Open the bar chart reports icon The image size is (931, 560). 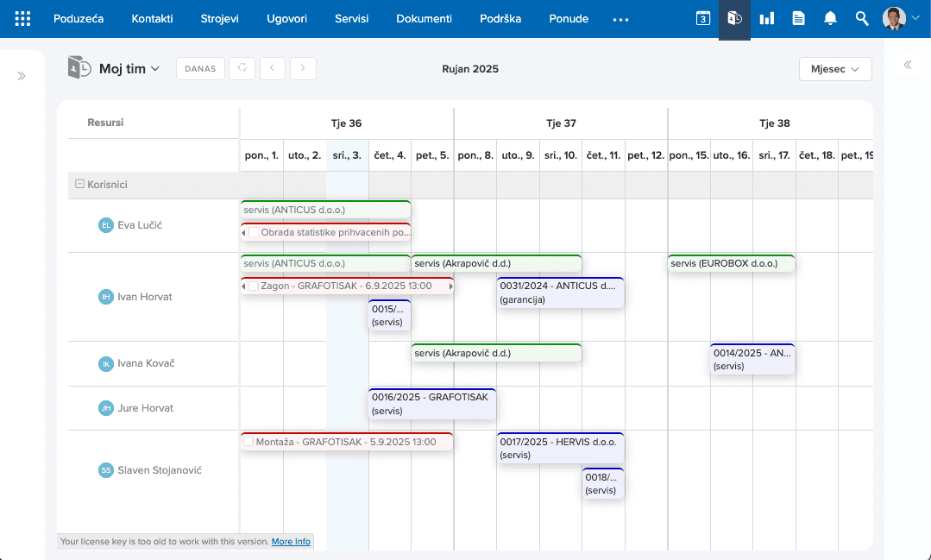766,18
